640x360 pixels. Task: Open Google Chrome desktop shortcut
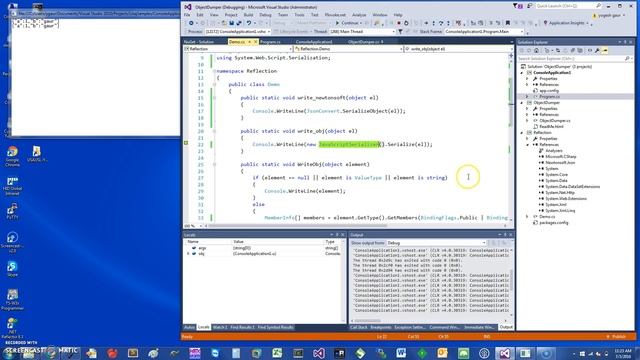[x=12, y=156]
